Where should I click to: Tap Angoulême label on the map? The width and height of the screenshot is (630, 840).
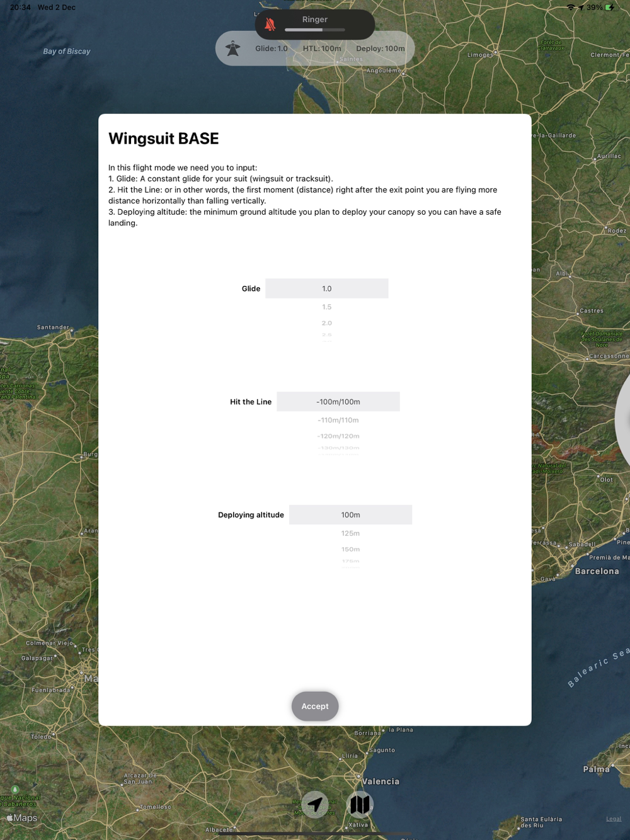click(383, 71)
